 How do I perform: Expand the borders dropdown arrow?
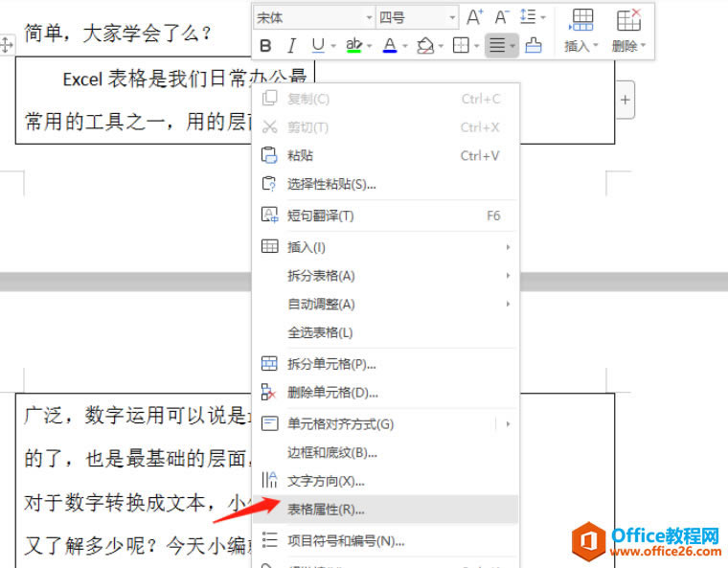[x=476, y=46]
